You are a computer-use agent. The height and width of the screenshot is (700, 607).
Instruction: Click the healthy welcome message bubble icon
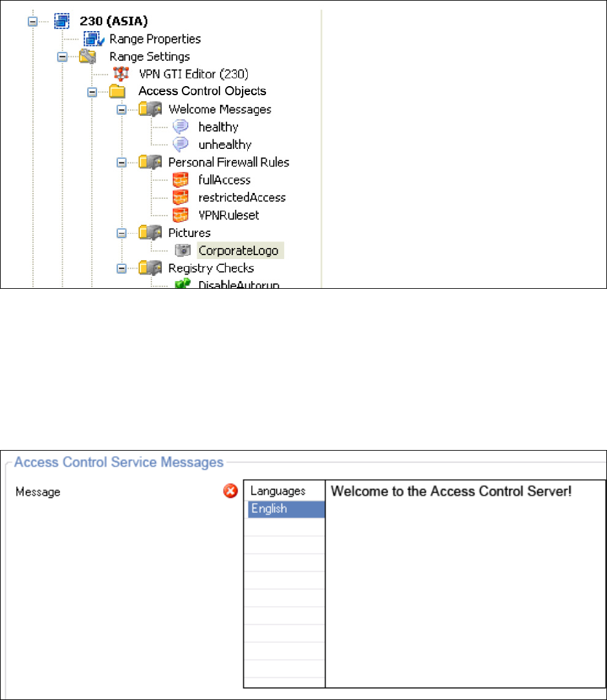[181, 127]
